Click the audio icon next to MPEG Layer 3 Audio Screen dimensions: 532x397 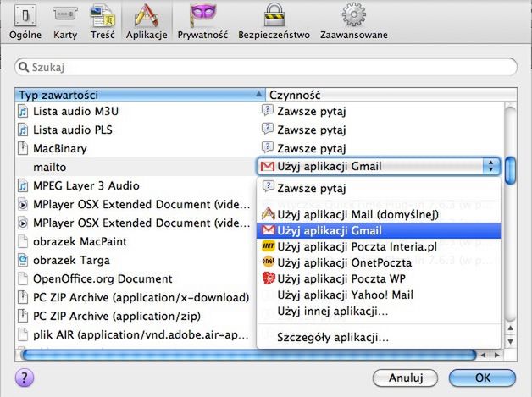pos(23,185)
